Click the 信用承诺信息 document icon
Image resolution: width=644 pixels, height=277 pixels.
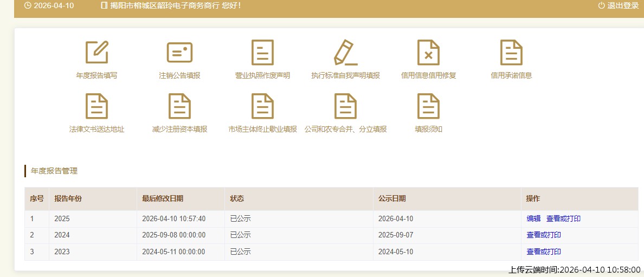(x=511, y=53)
